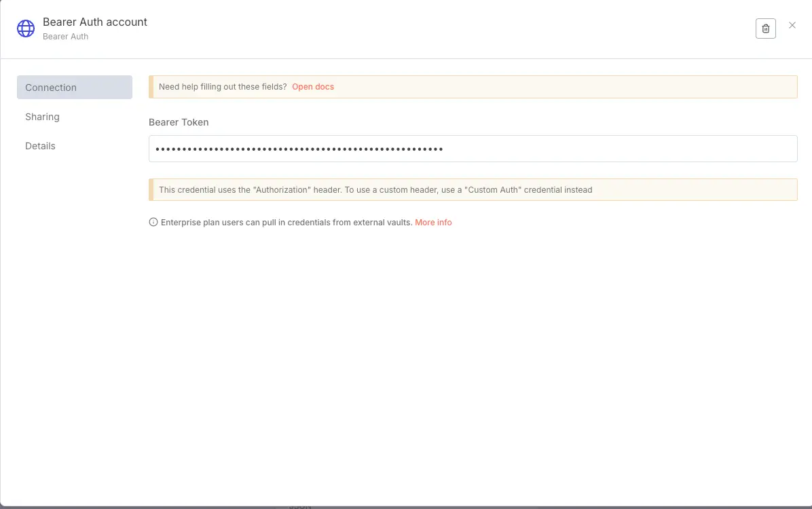Open the Details tab
This screenshot has height=509, width=812.
click(40, 146)
